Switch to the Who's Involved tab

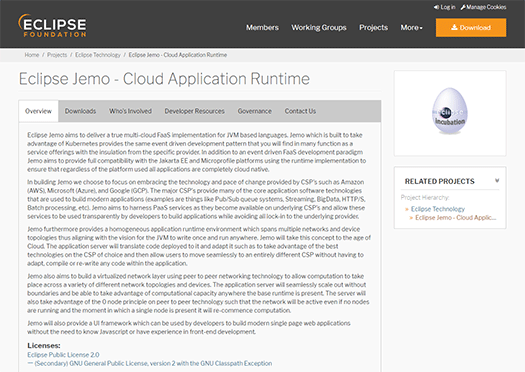tap(130, 111)
